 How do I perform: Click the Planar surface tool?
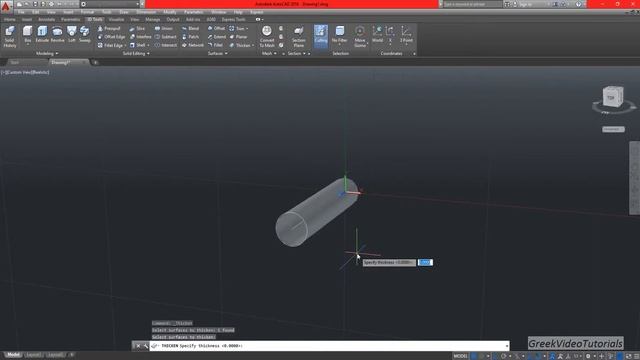238,37
